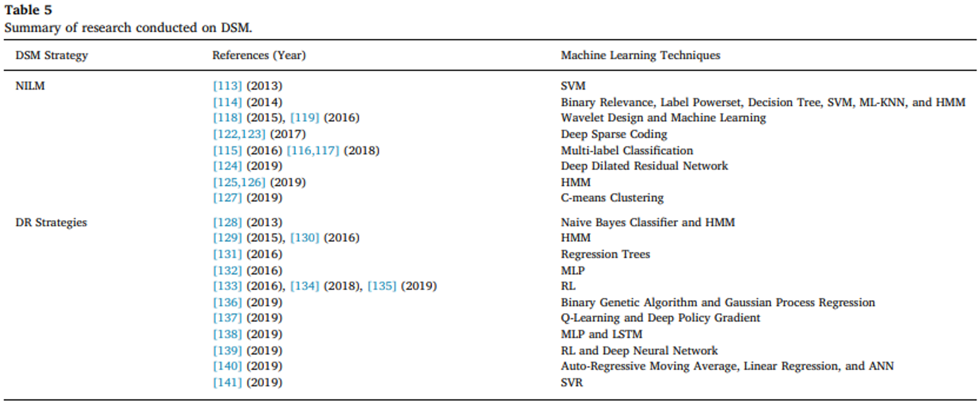Open reference link [118]
980x405 pixels.
[227, 117]
